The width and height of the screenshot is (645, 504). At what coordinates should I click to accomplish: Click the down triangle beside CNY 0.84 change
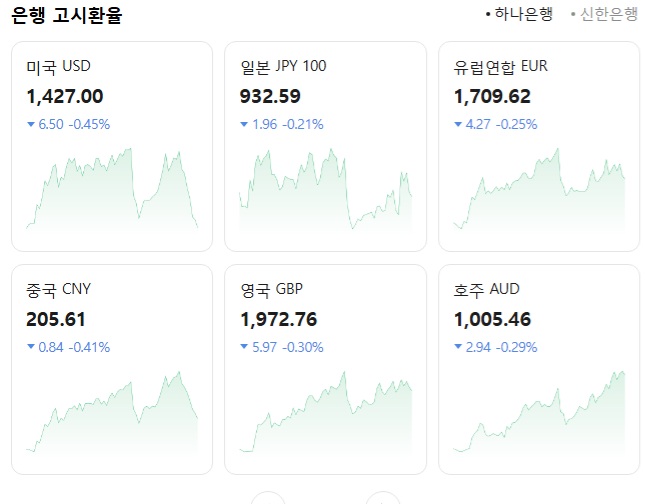coord(31,348)
